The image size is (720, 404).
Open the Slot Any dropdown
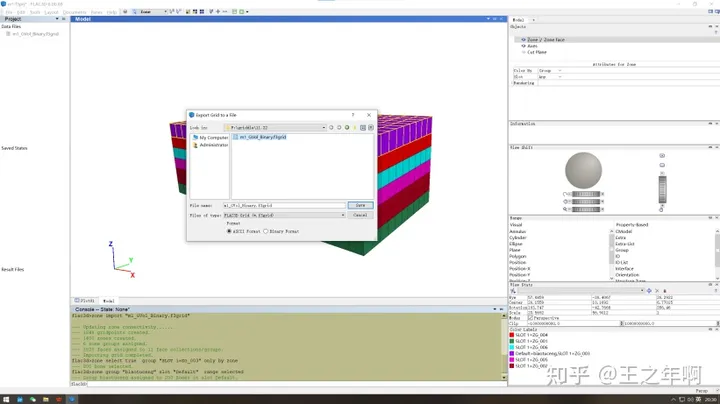coord(550,77)
